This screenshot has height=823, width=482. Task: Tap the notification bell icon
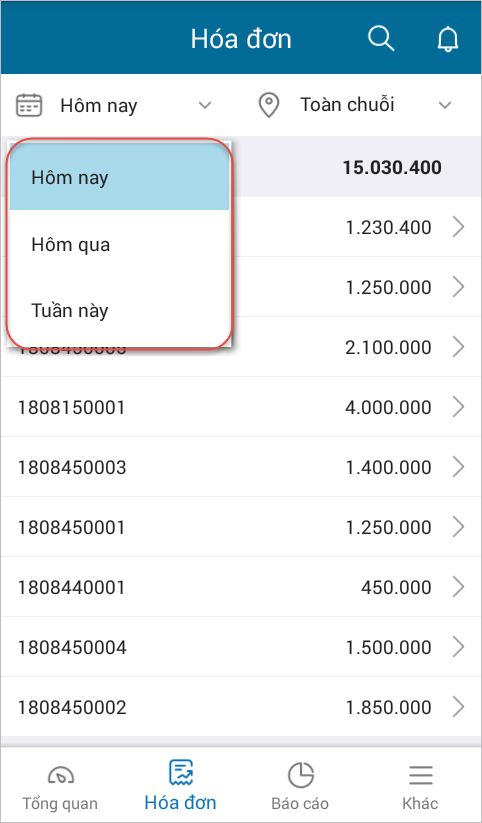(448, 39)
